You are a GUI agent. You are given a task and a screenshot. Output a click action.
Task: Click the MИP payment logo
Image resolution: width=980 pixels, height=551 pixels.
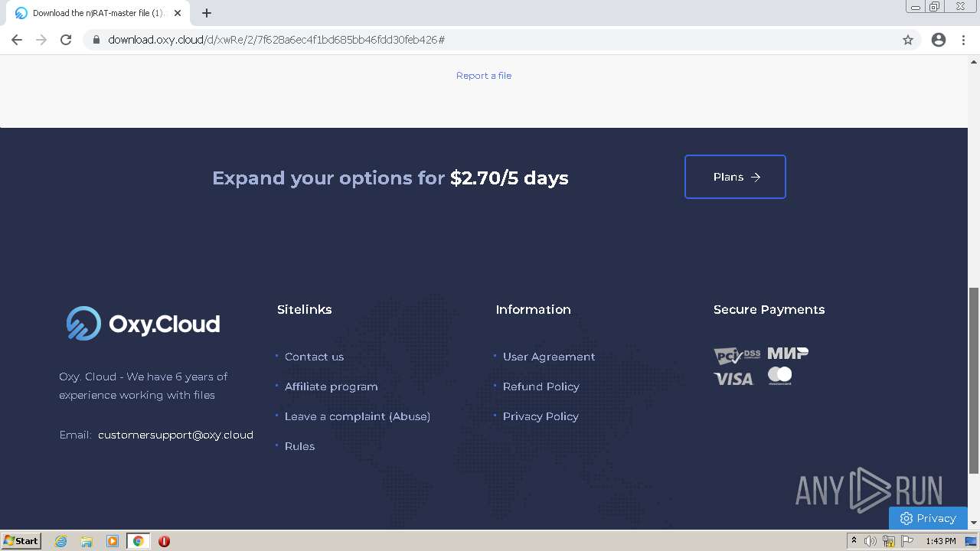pos(788,353)
